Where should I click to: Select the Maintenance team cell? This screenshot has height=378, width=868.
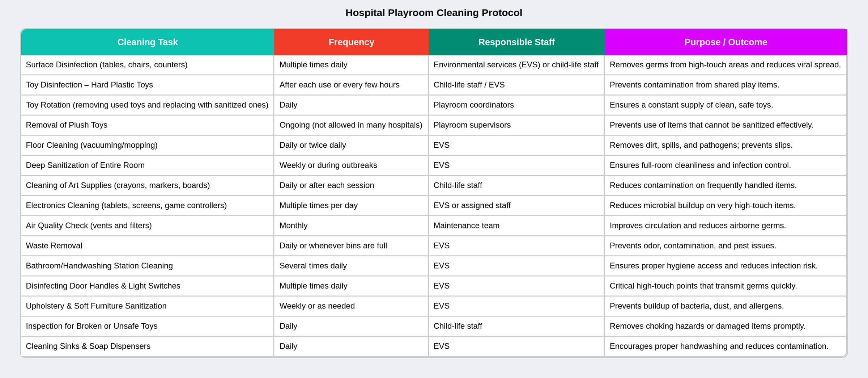tap(466, 226)
